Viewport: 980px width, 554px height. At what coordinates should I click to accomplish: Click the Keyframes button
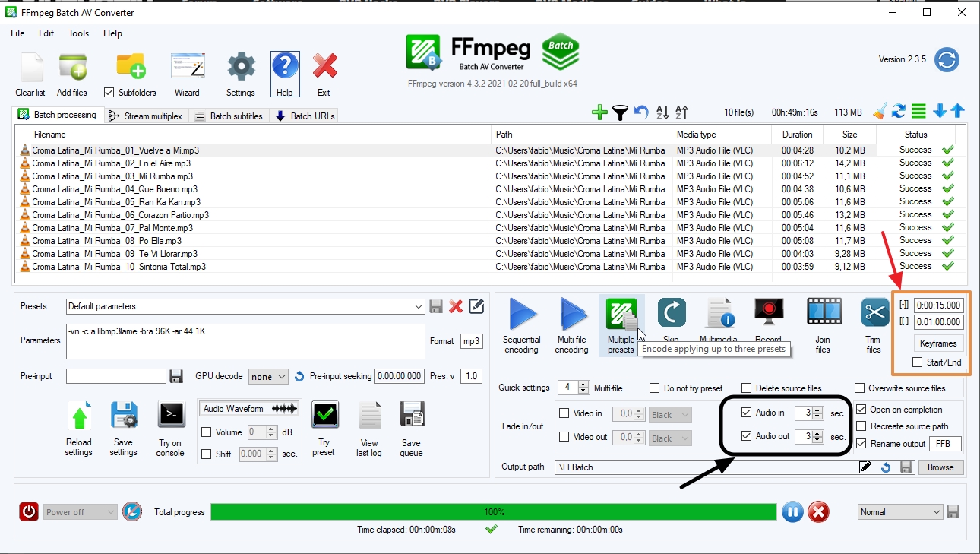click(938, 343)
